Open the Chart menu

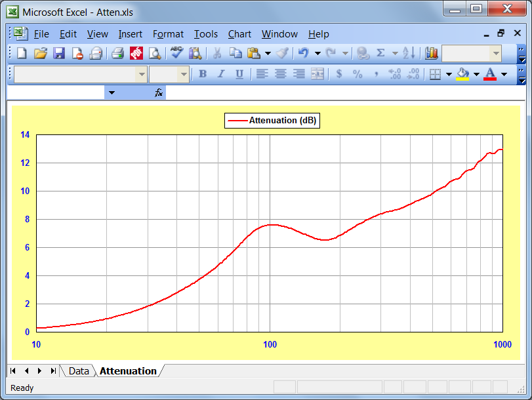(x=239, y=34)
